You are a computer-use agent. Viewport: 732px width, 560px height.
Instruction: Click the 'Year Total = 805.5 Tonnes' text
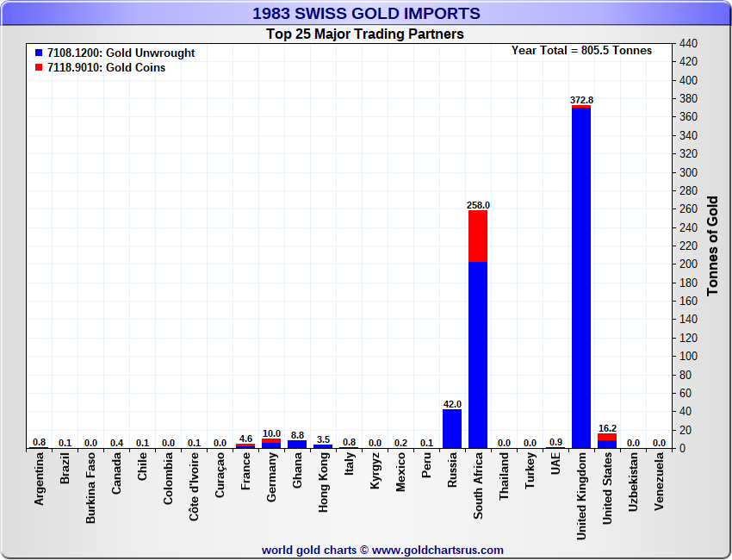click(581, 51)
